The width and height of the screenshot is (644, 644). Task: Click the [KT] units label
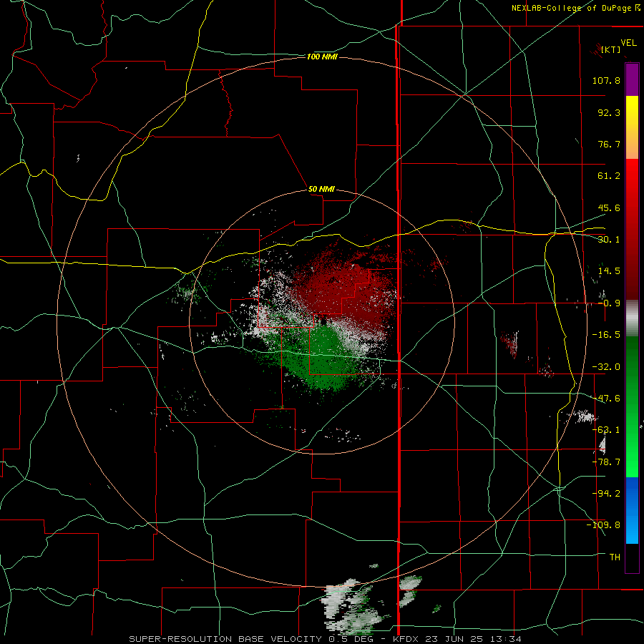coord(611,49)
